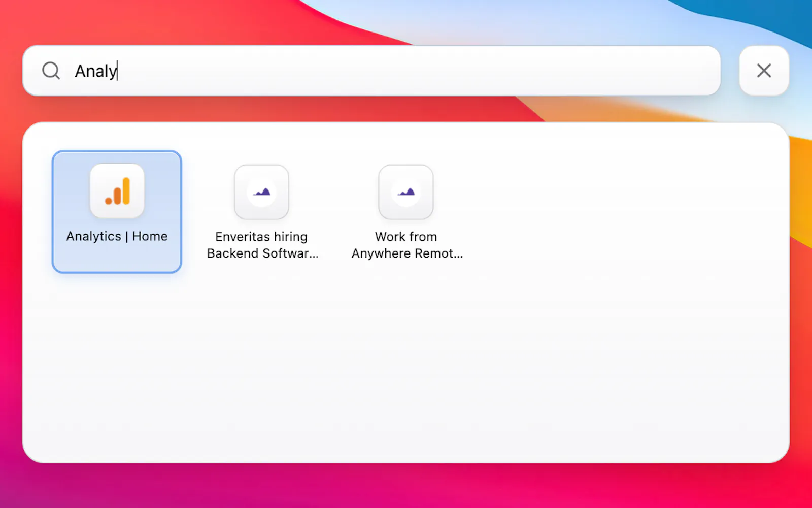The width and height of the screenshot is (812, 508).
Task: Select the 'Analytics | Home' label text
Action: [x=117, y=236]
